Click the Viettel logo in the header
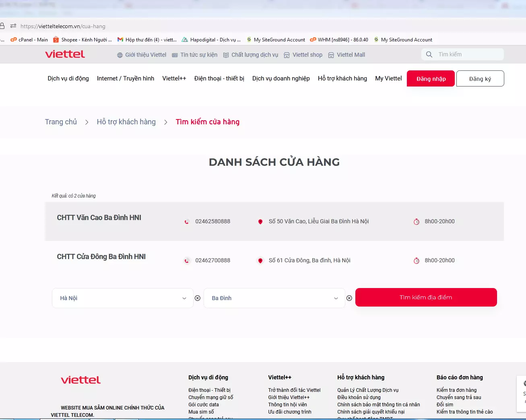526x420 pixels. [x=65, y=54]
